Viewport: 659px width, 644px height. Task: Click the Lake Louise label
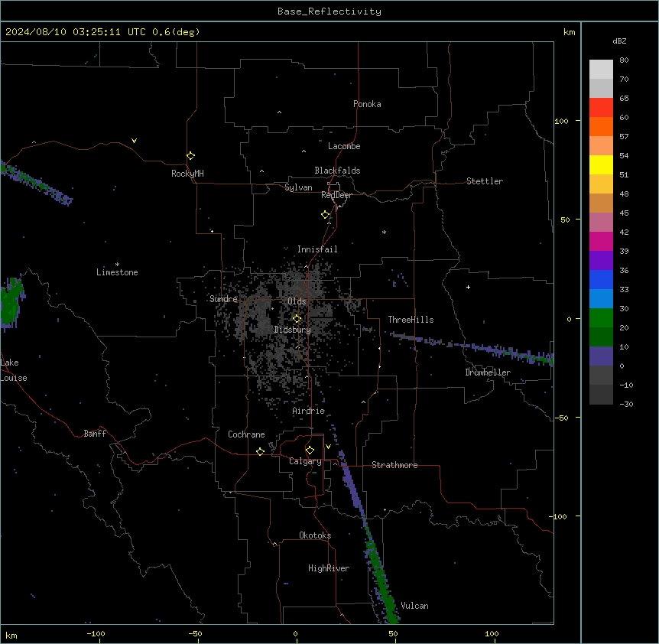[14, 370]
